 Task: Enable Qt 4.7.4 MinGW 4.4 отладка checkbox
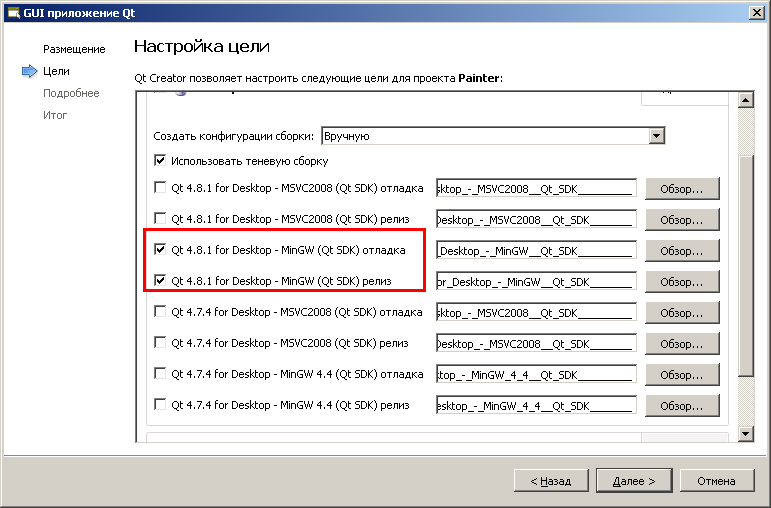160,373
